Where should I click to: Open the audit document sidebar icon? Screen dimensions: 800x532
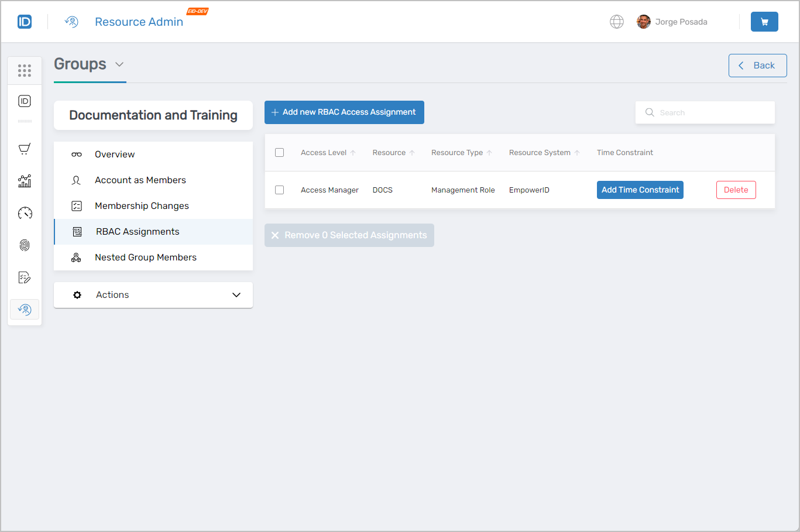point(24,277)
